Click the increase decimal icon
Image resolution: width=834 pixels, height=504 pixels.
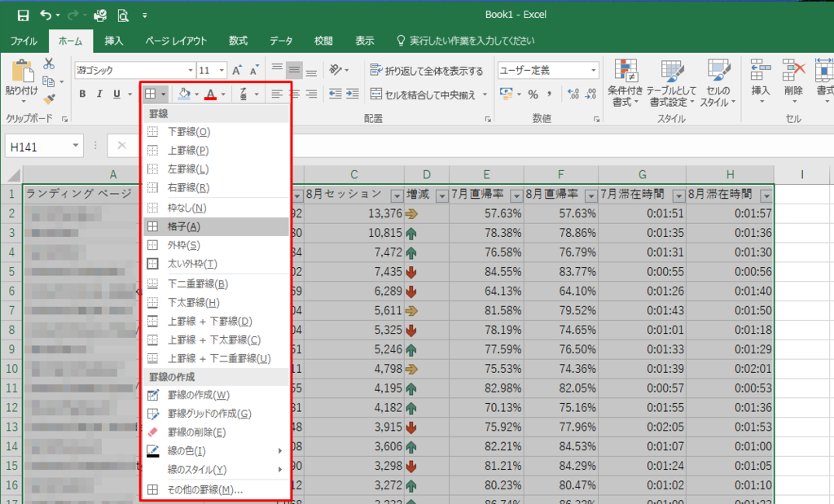[x=573, y=94]
